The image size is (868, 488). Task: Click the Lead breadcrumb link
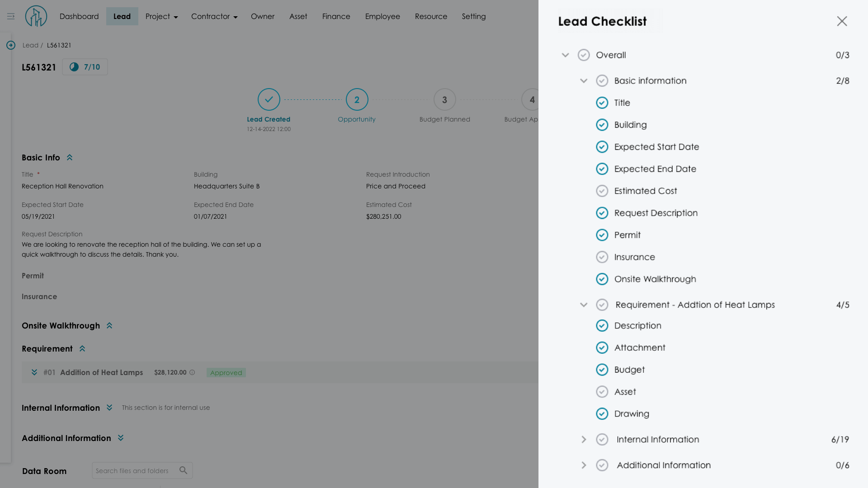click(30, 45)
